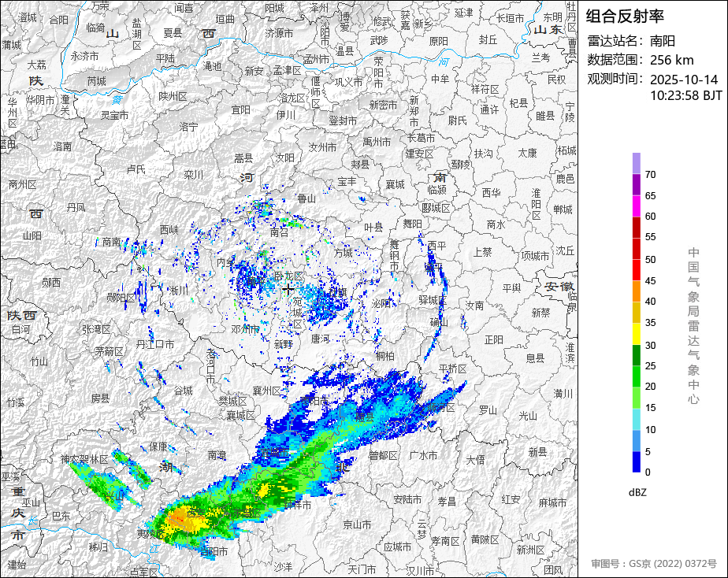Screen dimensions: 728x578
Task: Click the 息县 map label
Action: [x=535, y=358]
